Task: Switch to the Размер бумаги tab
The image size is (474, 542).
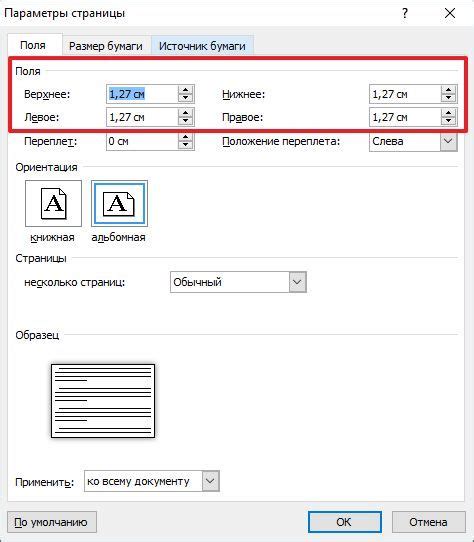Action: tap(106, 46)
